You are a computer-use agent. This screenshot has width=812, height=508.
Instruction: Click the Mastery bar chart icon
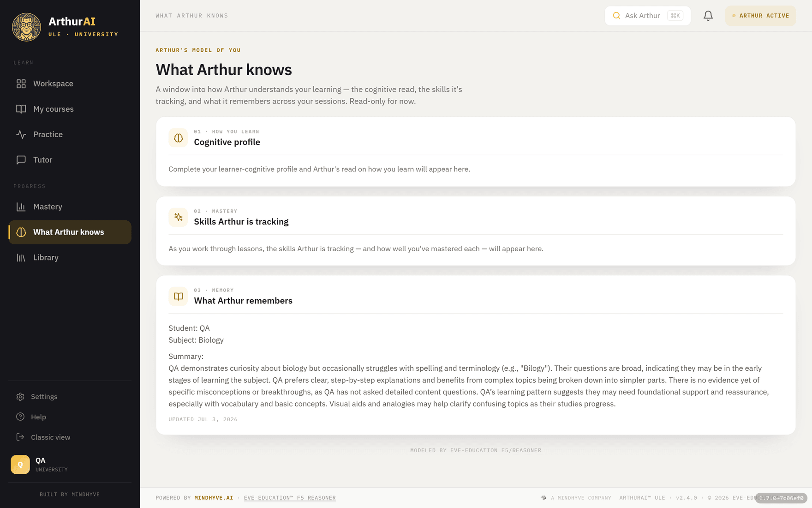(21, 207)
